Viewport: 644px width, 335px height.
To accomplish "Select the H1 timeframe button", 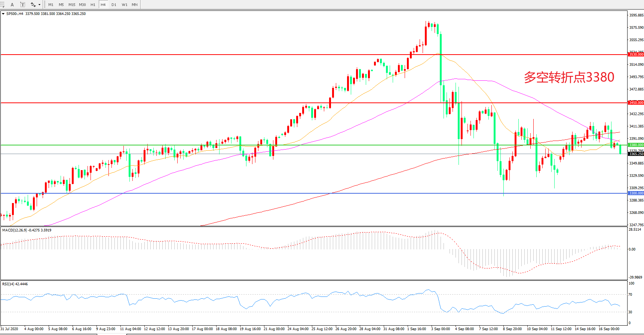I will tap(93, 5).
